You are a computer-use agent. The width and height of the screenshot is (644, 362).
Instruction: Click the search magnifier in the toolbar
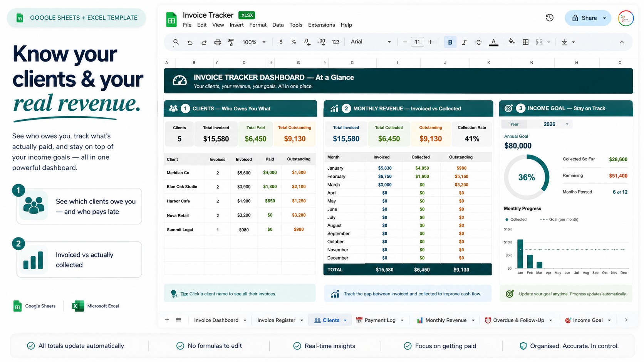coord(176,42)
